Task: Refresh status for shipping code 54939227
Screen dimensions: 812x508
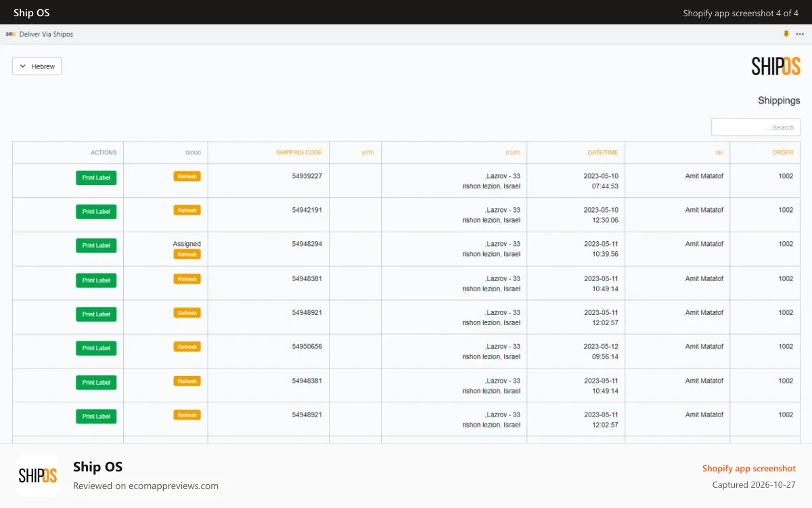Action: [187, 176]
